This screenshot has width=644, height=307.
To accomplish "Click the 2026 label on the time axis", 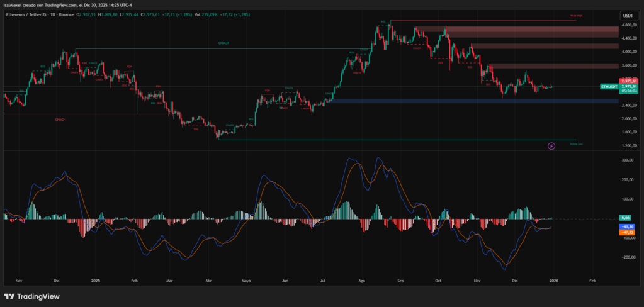I will [553, 282].
